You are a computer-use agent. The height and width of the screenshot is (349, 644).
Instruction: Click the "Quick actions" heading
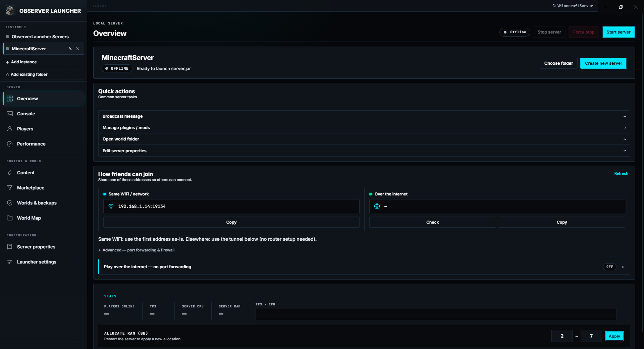[116, 91]
